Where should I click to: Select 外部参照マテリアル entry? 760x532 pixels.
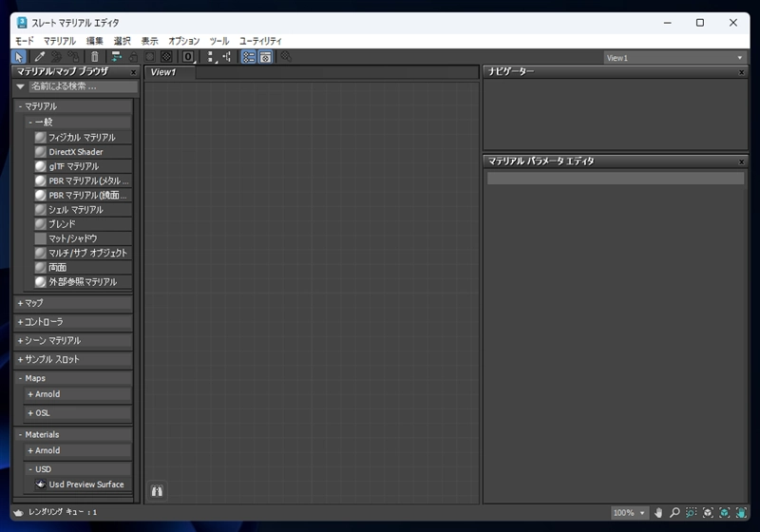(x=83, y=282)
